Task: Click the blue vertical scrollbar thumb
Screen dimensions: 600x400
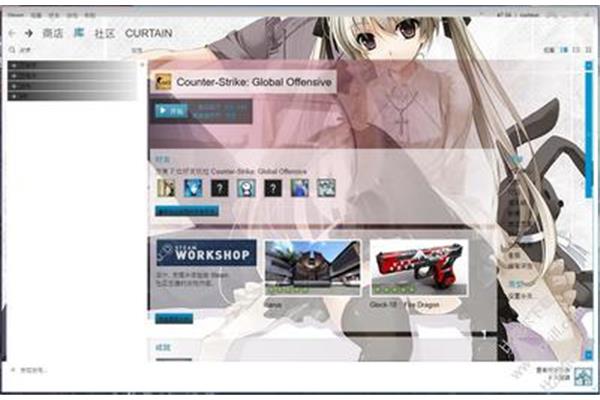Action: (x=589, y=134)
